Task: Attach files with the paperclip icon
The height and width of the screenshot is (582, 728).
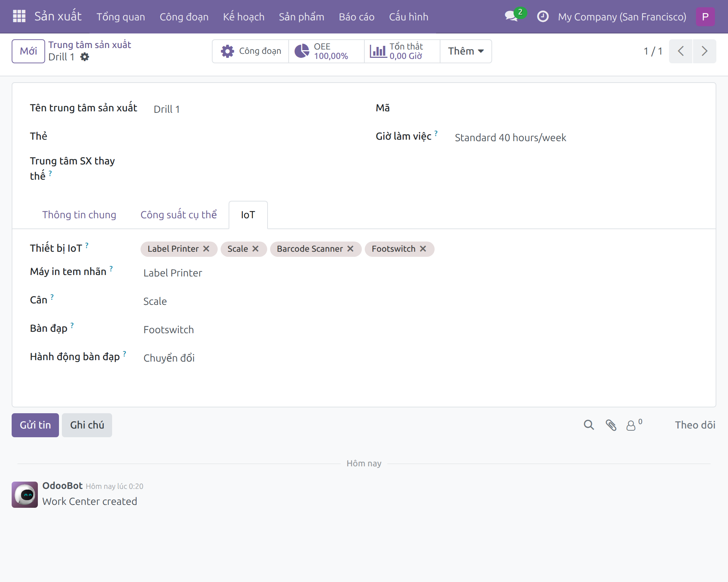Action: 611,425
